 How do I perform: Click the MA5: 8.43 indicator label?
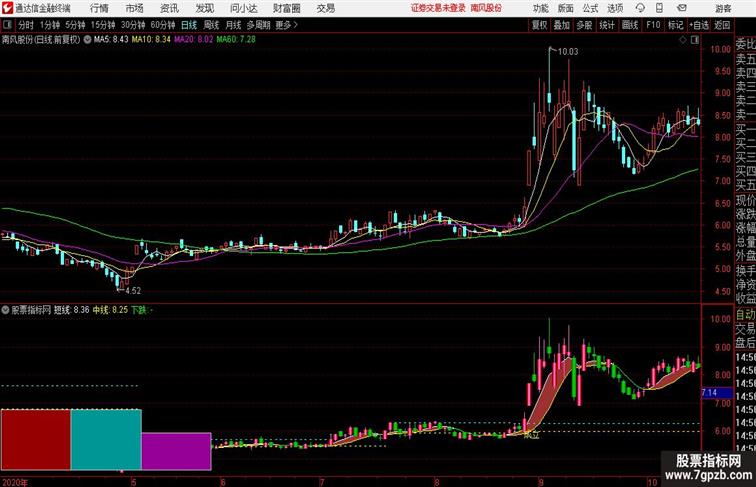pyautogui.click(x=111, y=40)
